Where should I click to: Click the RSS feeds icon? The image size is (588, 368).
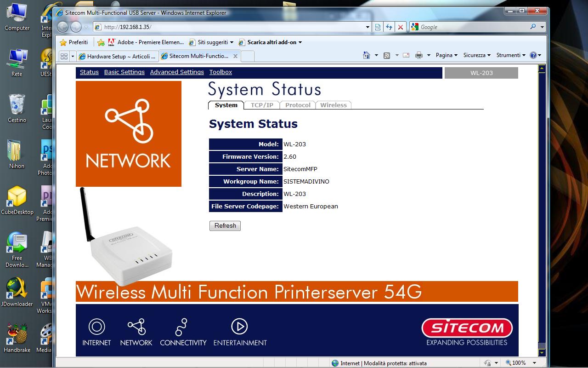pyautogui.click(x=387, y=55)
